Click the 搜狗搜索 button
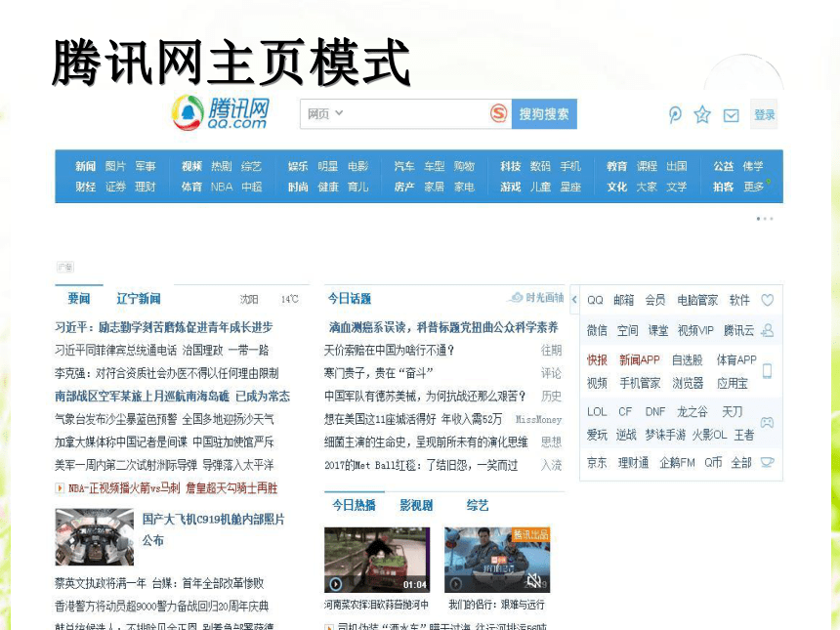This screenshot has width=840, height=630. point(544,113)
